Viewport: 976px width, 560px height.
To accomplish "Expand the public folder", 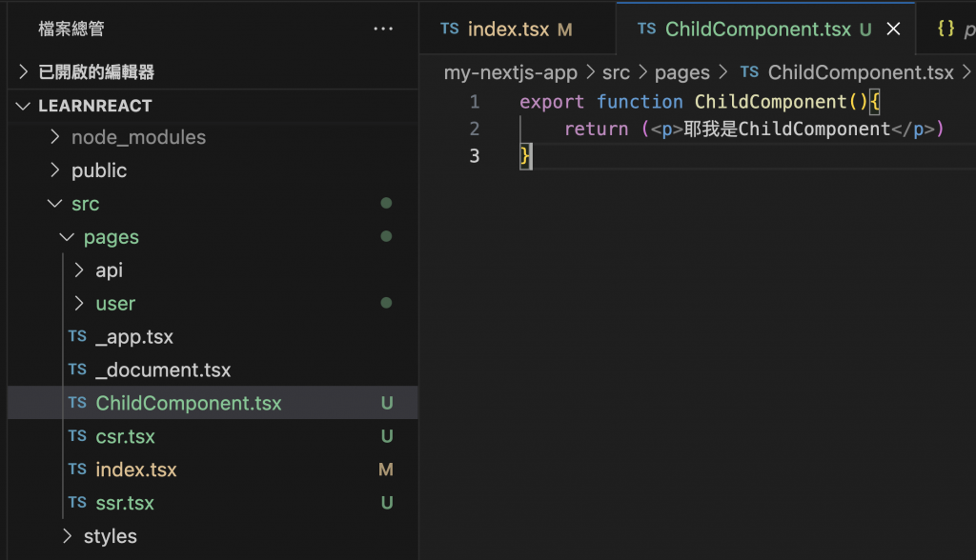I will [x=55, y=170].
